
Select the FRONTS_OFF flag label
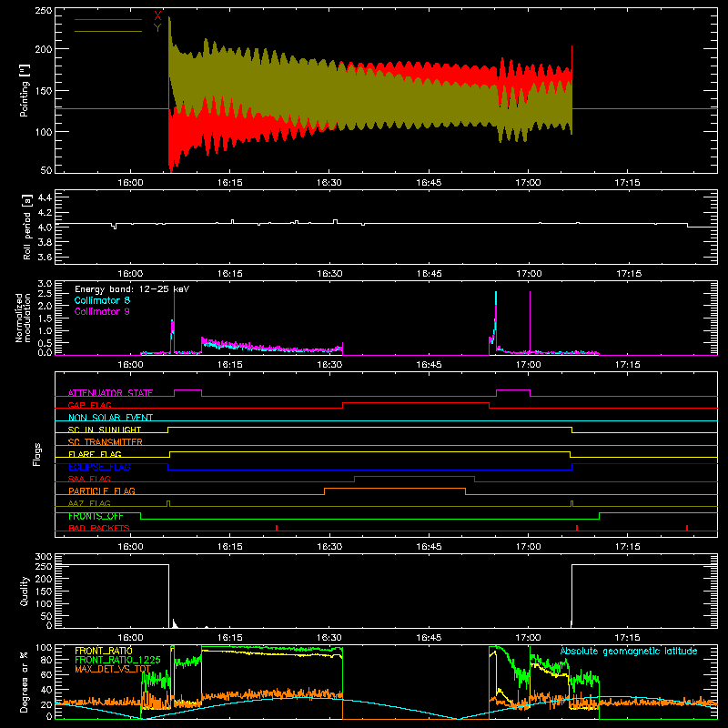[x=96, y=516]
